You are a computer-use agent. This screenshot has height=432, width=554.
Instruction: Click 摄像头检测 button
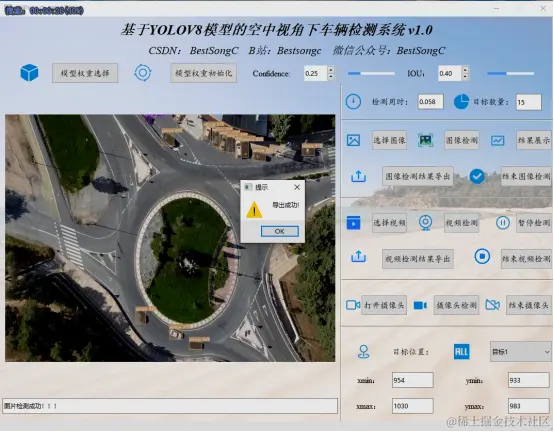pyautogui.click(x=456, y=305)
